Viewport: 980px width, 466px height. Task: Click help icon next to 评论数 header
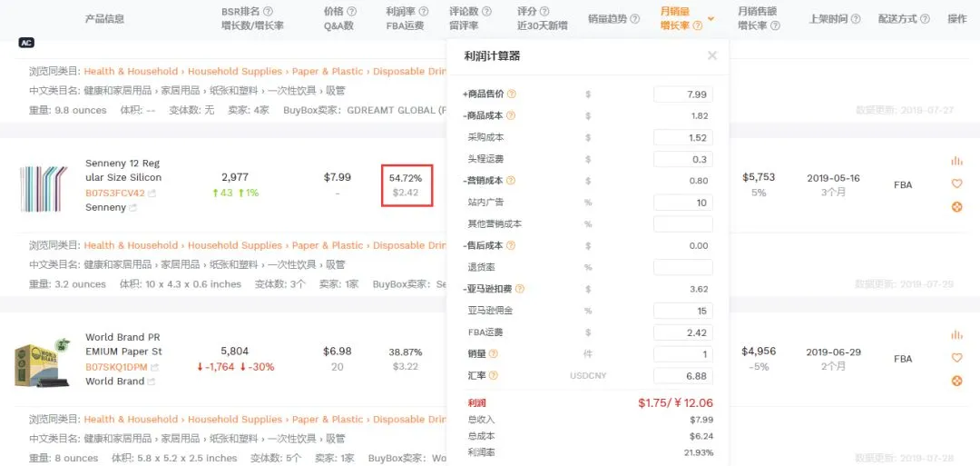(486, 11)
